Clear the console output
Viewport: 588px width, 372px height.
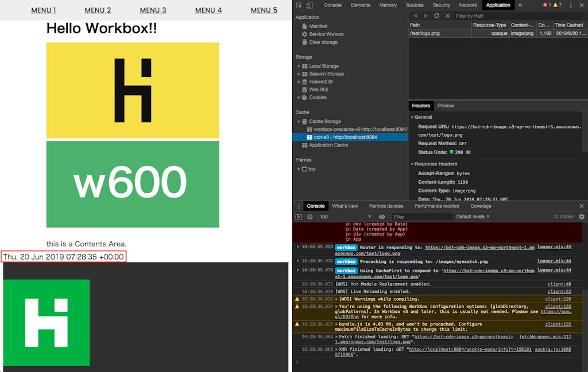pos(310,217)
